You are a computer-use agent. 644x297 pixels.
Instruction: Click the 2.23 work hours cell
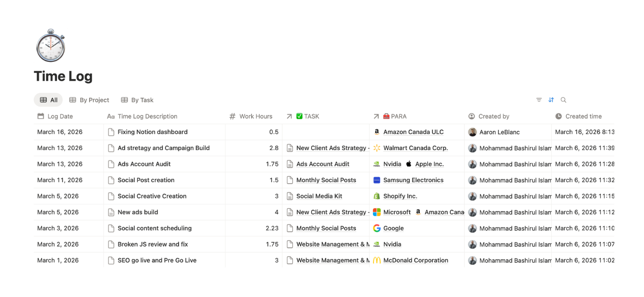click(254, 228)
